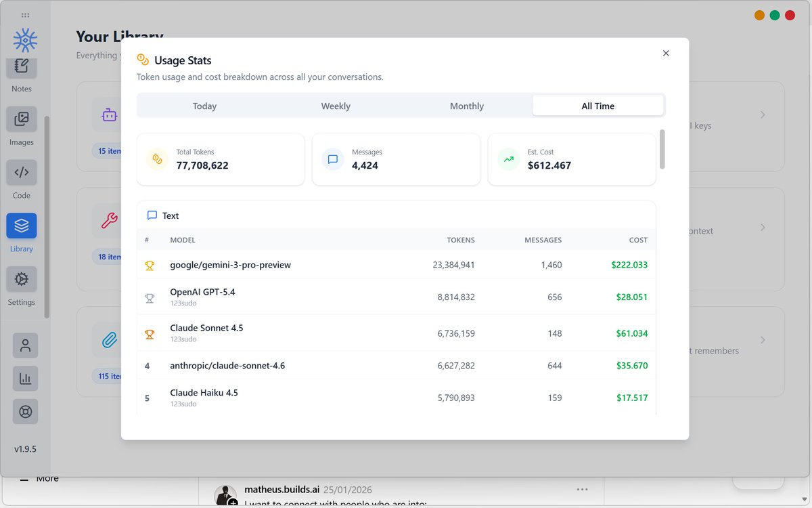Screen dimensions: 812x508
Task: Click the 8,814,832 tokens value
Action: [x=456, y=297]
